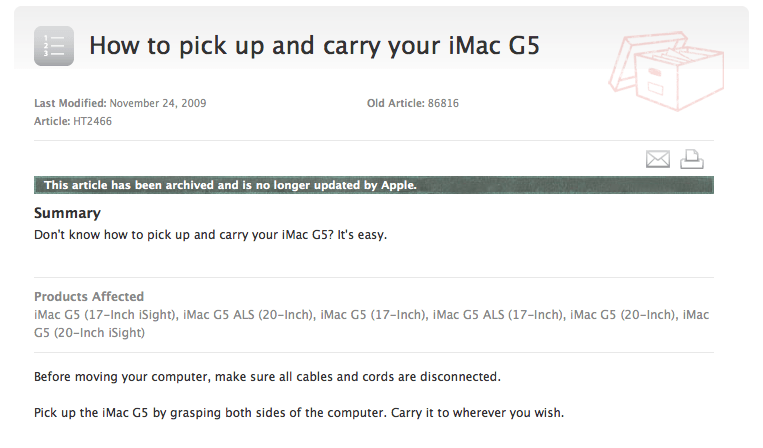763x448 pixels.
Task: Click the iMac G5 (17-Inch iSight) product
Action: tap(106, 315)
